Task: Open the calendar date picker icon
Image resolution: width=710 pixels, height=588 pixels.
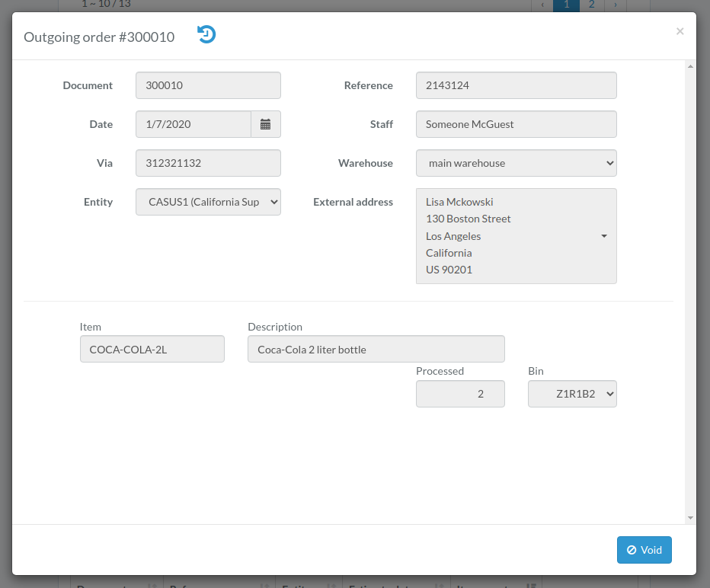Action: coord(266,124)
